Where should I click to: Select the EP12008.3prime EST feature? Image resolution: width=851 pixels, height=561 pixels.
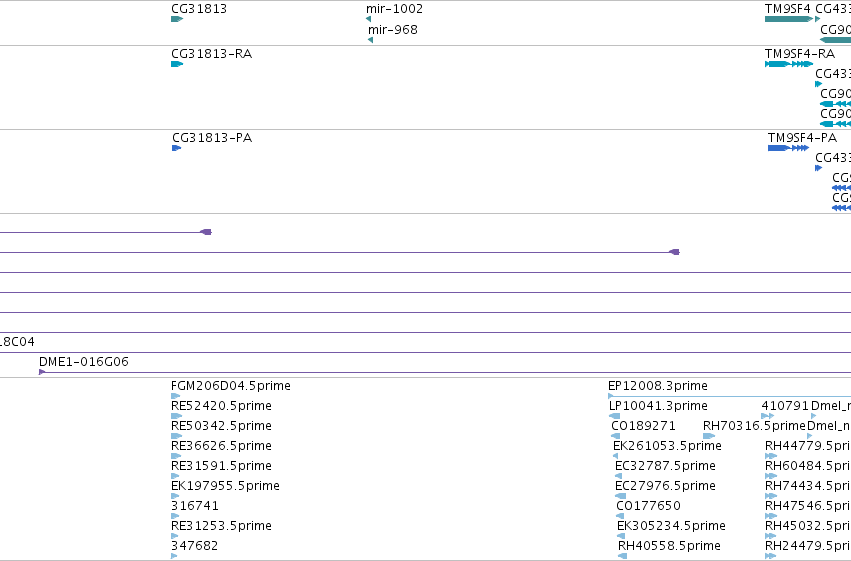729,397
